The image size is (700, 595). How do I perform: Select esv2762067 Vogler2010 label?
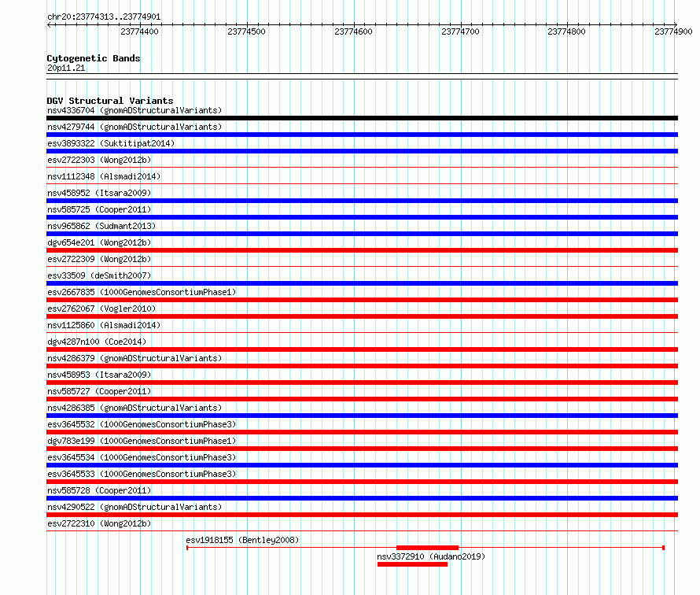pyautogui.click(x=101, y=309)
